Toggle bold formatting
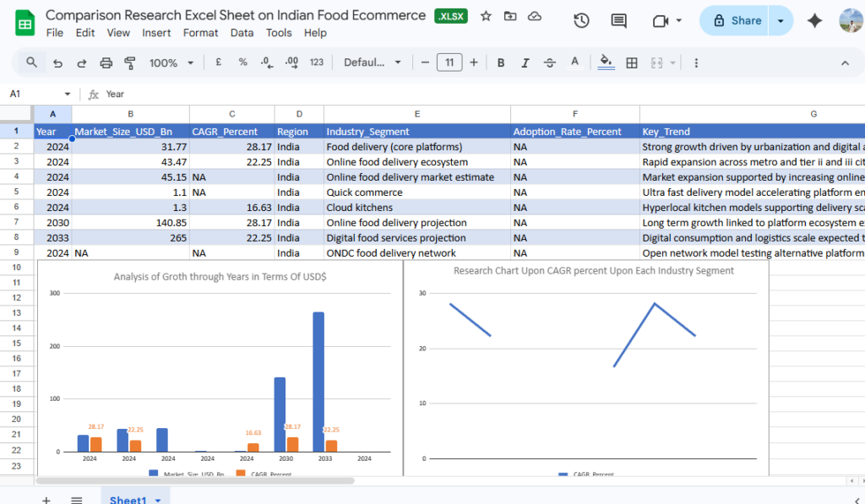The image size is (865, 504). click(501, 62)
